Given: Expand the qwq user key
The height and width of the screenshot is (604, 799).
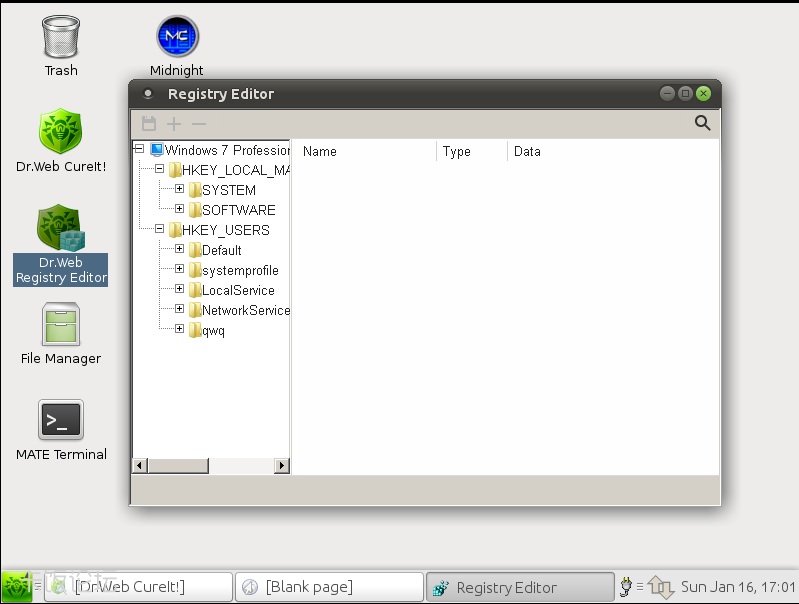Looking at the screenshot, I should (180, 329).
